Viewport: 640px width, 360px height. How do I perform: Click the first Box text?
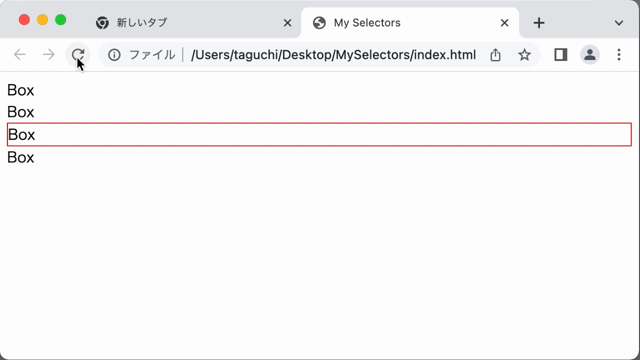tap(20, 90)
